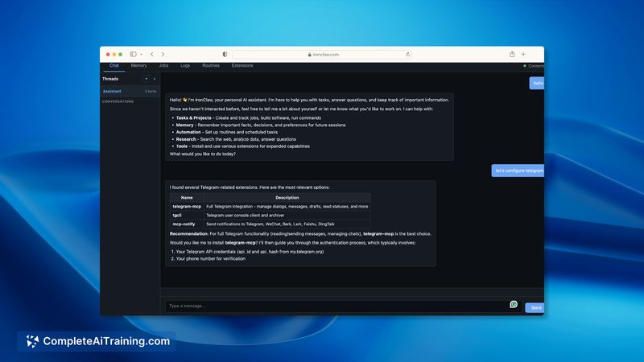Switch to the Memory tab
The width and height of the screenshot is (644, 362).
click(x=138, y=65)
